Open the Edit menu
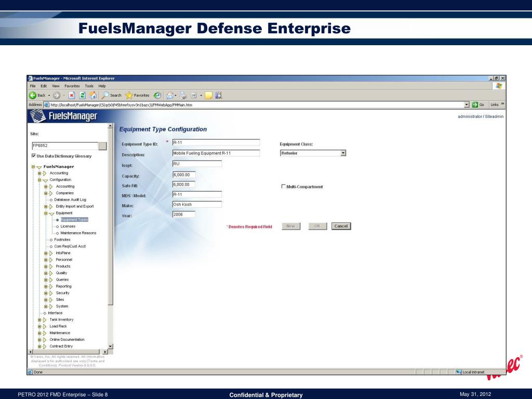 (x=44, y=86)
